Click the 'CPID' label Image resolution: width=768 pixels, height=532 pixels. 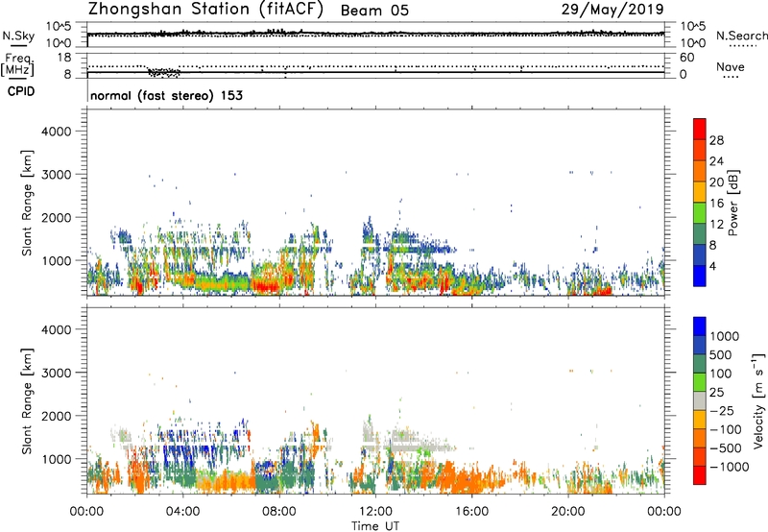click(x=21, y=91)
